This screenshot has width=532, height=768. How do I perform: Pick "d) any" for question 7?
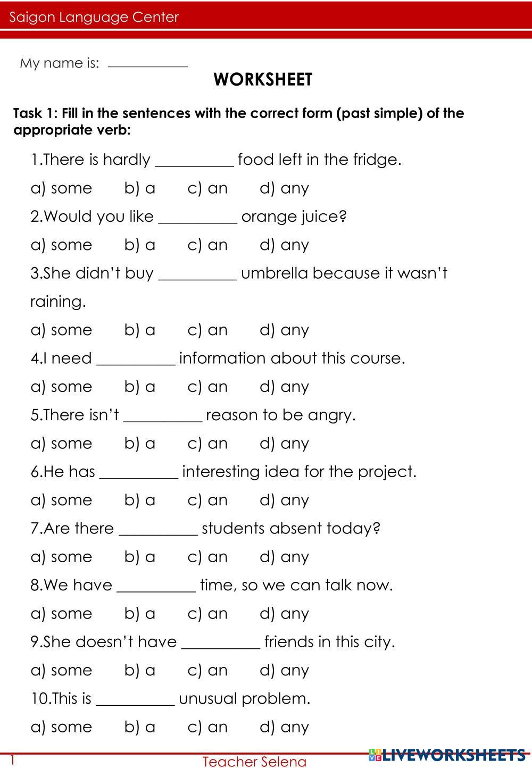[x=284, y=557]
